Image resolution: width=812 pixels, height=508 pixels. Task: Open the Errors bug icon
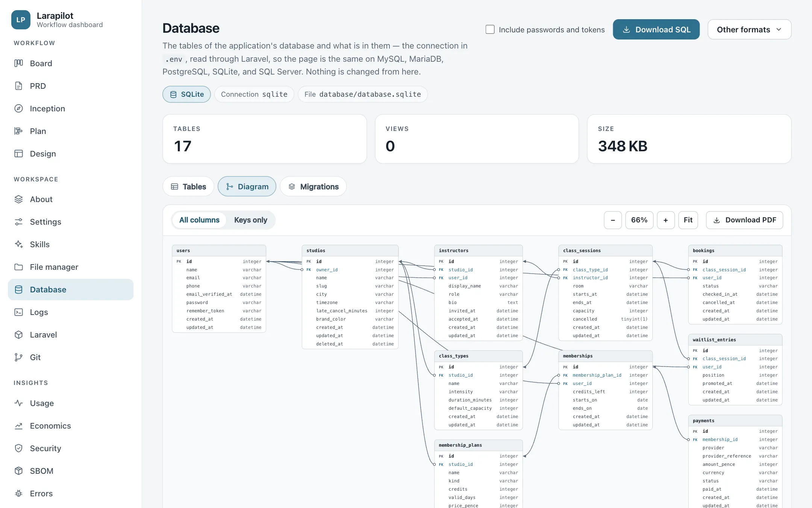point(18,493)
